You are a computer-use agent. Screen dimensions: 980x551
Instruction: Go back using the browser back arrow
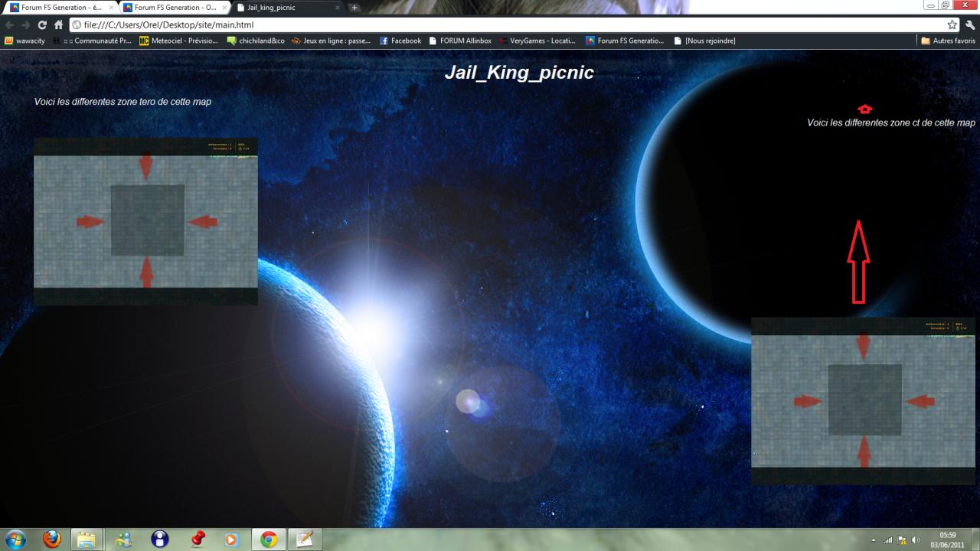[x=9, y=25]
